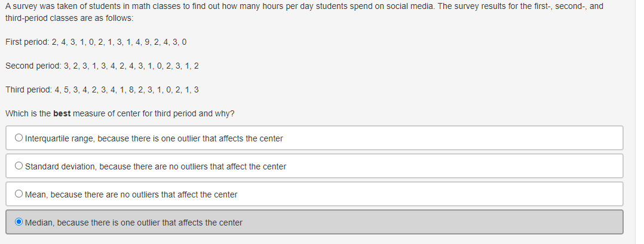Click the Mean, because no outliers text
644x244 pixels.
click(x=131, y=195)
